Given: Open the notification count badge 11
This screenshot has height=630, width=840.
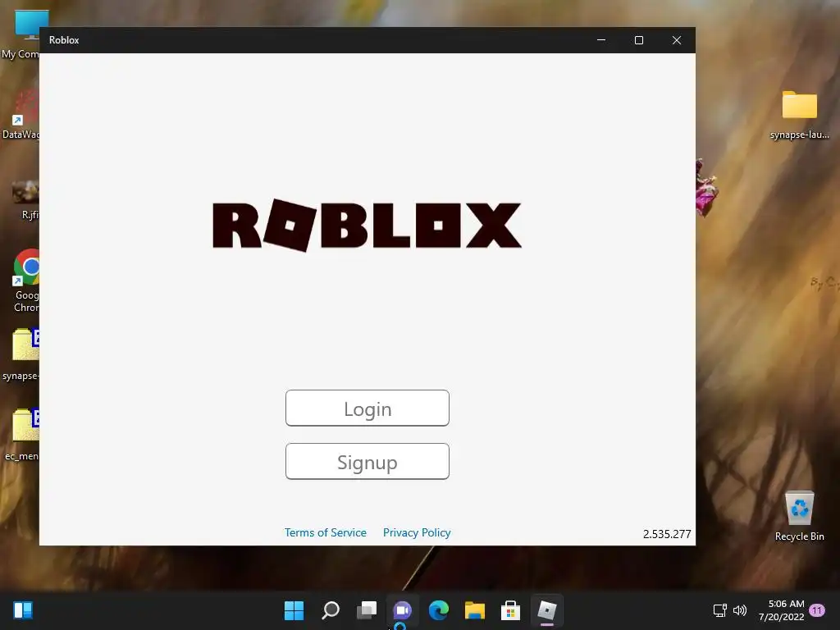Looking at the screenshot, I should [x=817, y=610].
